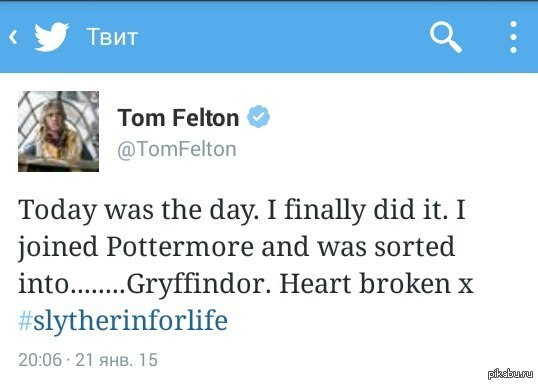Click the phrase Heart broken x

coord(377,283)
